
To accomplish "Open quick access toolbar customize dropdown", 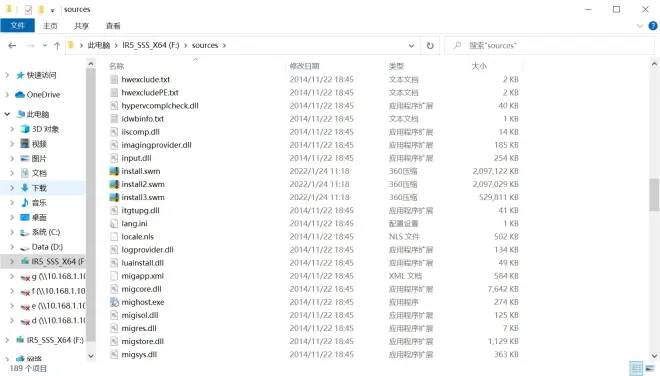I will tap(53, 10).
